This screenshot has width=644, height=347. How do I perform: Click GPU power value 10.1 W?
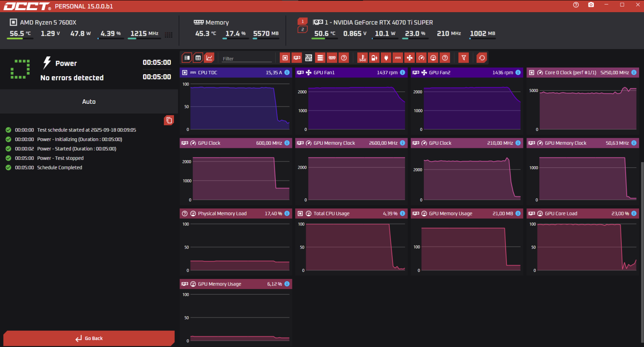[x=385, y=34]
